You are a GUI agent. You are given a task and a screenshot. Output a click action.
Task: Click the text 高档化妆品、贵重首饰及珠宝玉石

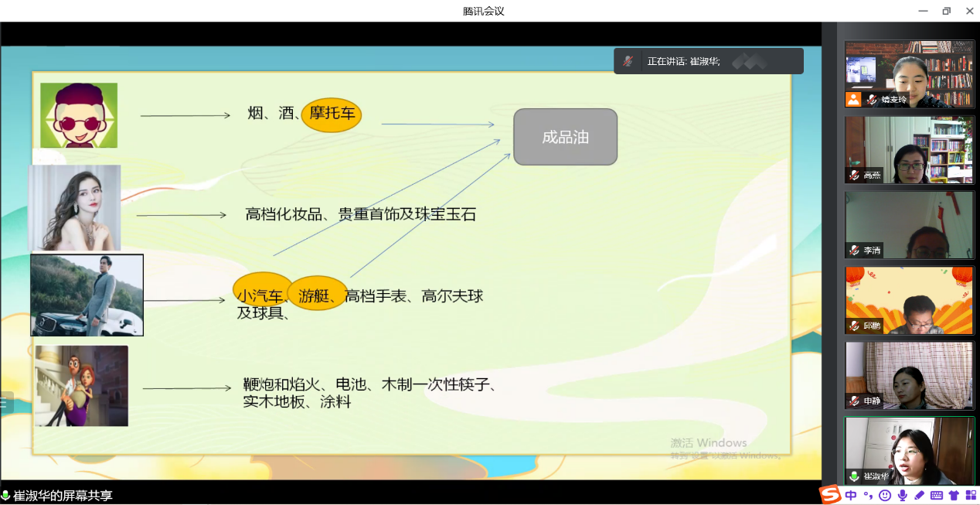pyautogui.click(x=361, y=214)
